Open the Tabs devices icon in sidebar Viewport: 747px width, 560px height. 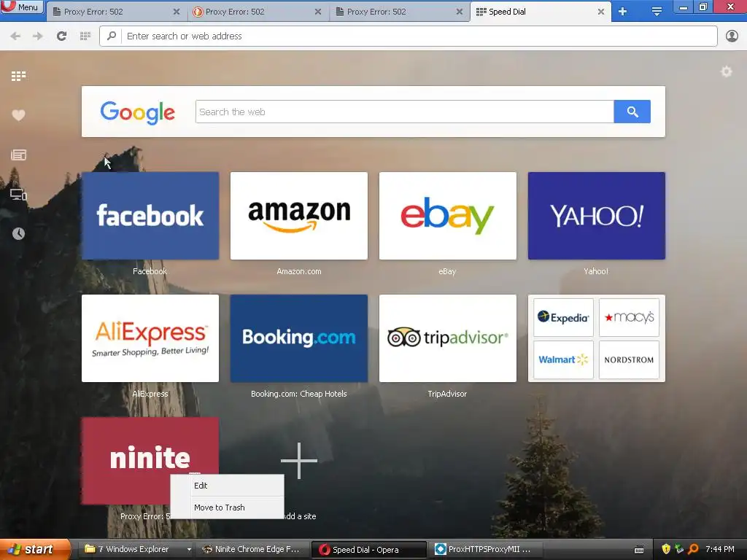(18, 194)
